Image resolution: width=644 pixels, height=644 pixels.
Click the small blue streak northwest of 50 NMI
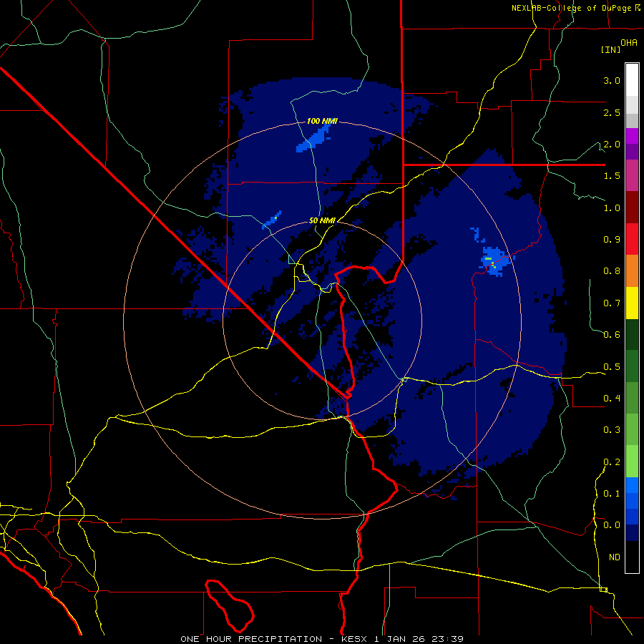(272, 220)
